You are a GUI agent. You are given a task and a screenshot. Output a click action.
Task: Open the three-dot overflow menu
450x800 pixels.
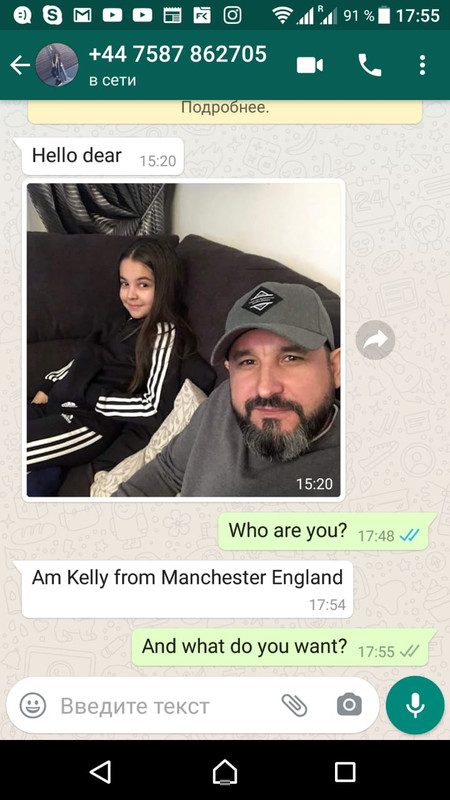pyautogui.click(x=422, y=65)
